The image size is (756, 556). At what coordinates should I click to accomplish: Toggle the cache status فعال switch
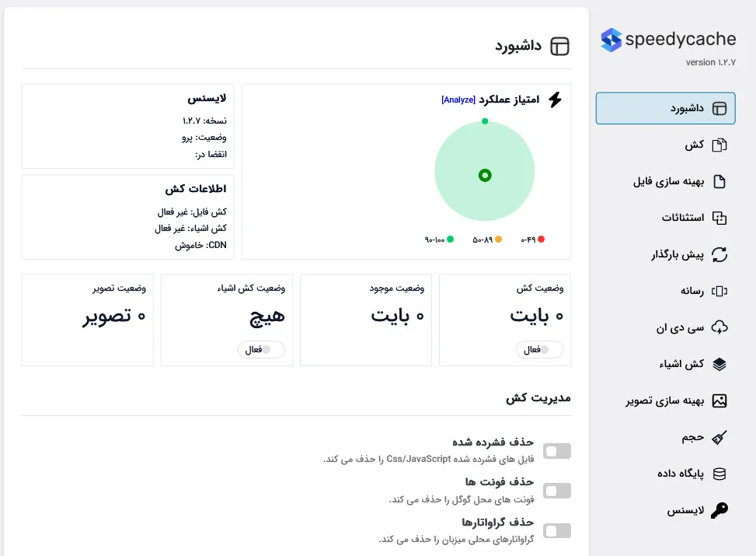[x=539, y=349]
